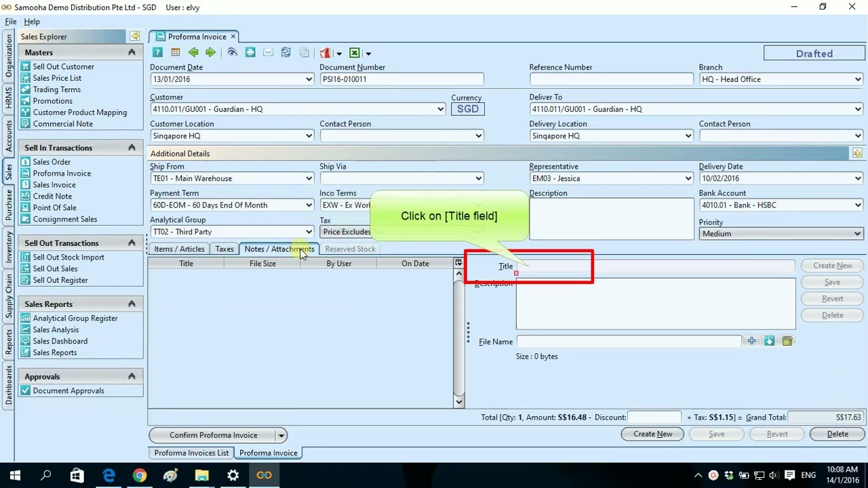Open the Help menu
This screenshot has height=488, width=868.
(x=32, y=22)
